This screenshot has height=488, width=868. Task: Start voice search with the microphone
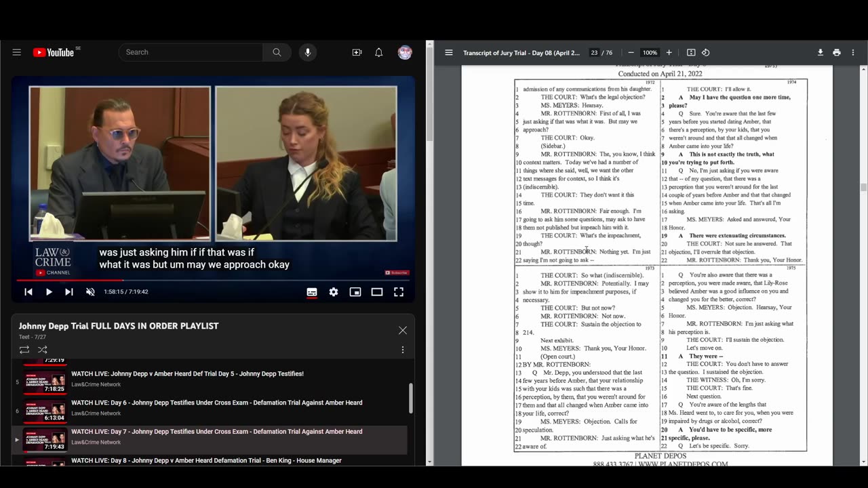(x=308, y=52)
